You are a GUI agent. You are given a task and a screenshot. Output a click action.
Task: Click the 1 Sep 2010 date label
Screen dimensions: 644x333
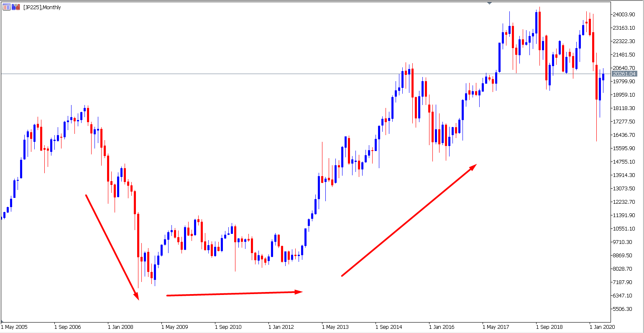(228, 327)
